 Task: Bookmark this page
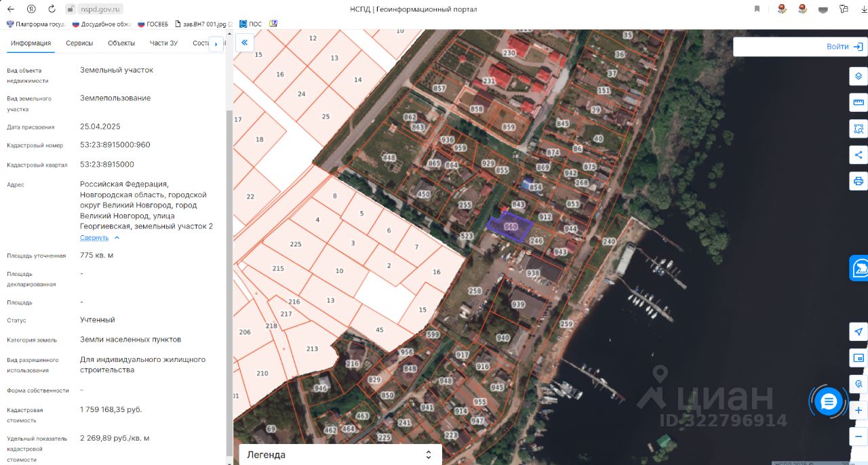pos(757,9)
